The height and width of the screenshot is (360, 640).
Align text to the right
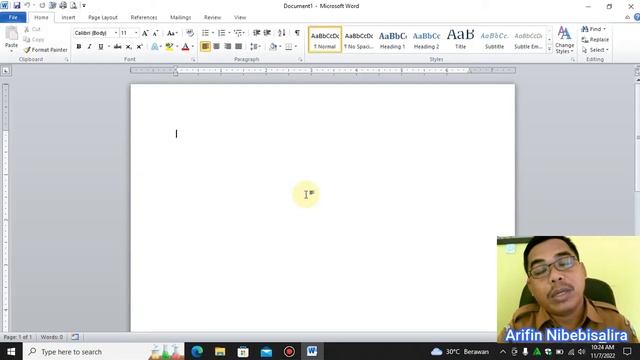click(x=227, y=47)
